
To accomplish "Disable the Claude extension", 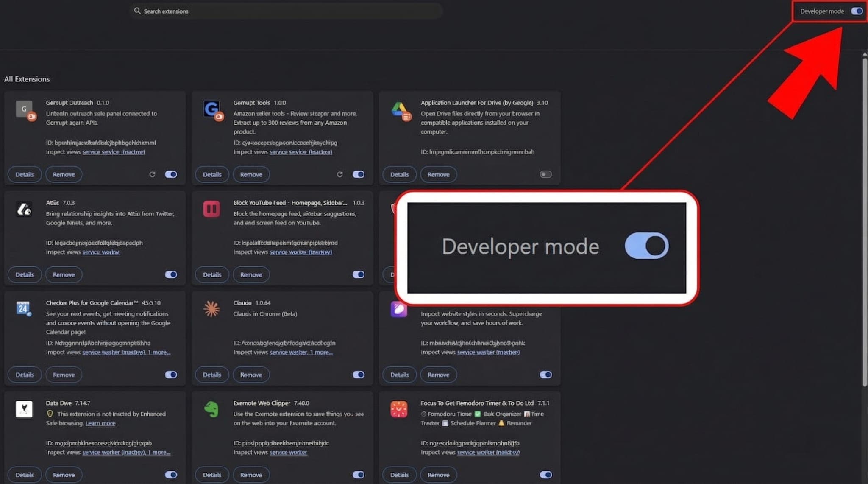I will coord(358,375).
